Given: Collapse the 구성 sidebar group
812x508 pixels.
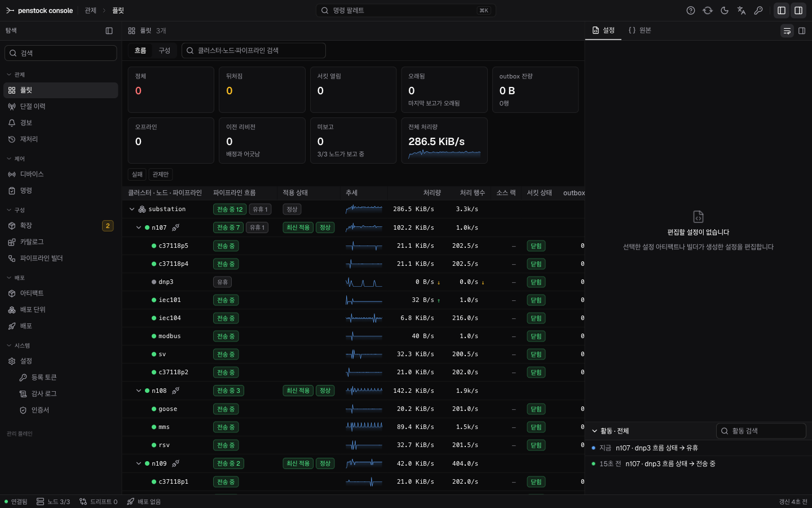Looking at the screenshot, I should pos(16,210).
